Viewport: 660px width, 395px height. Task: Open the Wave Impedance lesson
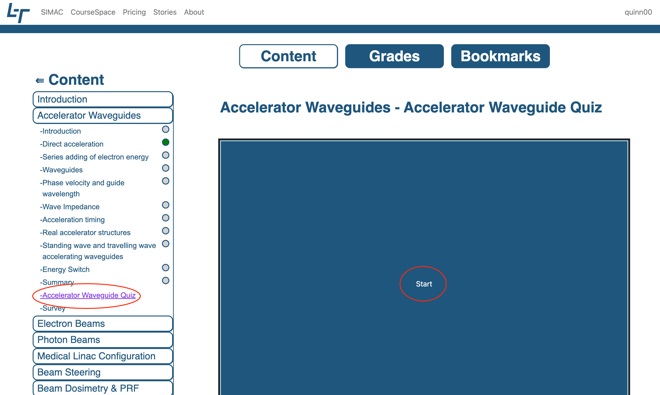click(70, 207)
